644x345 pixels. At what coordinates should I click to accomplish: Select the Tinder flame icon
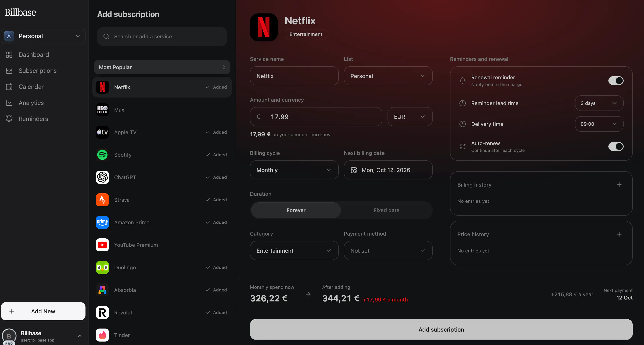point(102,335)
